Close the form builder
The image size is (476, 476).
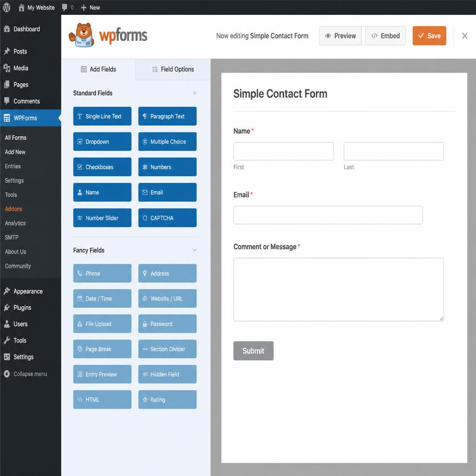[x=464, y=36]
